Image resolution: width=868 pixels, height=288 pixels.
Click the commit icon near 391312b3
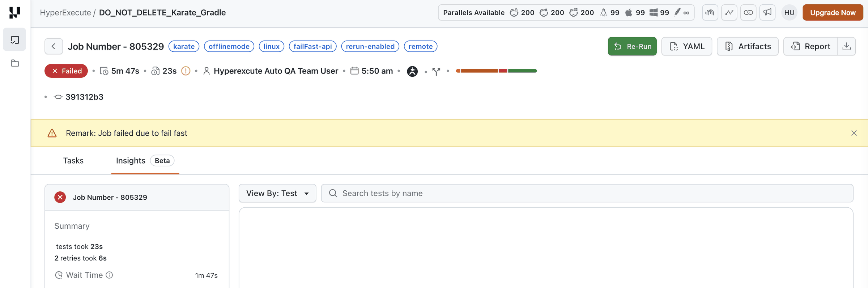point(58,97)
